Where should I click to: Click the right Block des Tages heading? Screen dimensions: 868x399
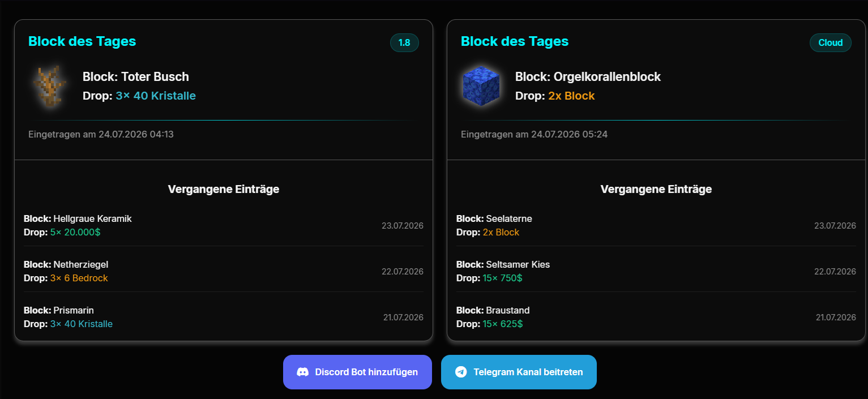(515, 41)
